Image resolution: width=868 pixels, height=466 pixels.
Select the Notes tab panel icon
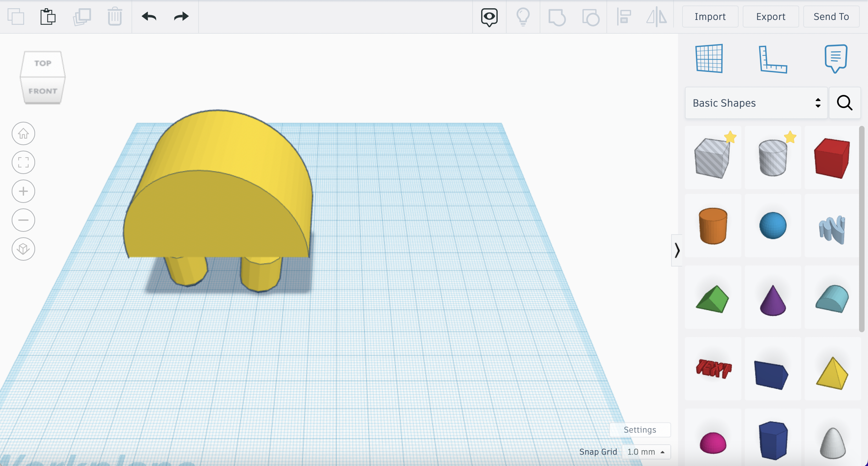(835, 57)
